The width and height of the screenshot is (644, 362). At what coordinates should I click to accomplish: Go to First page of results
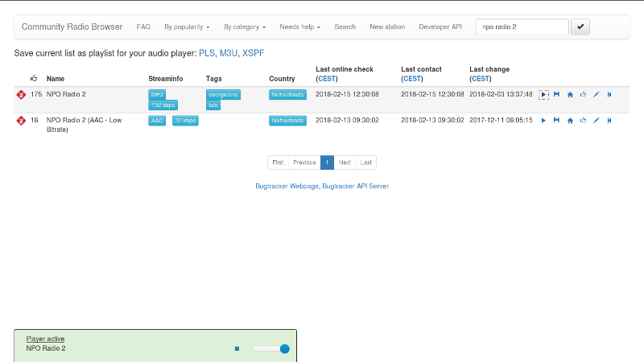[x=278, y=162]
